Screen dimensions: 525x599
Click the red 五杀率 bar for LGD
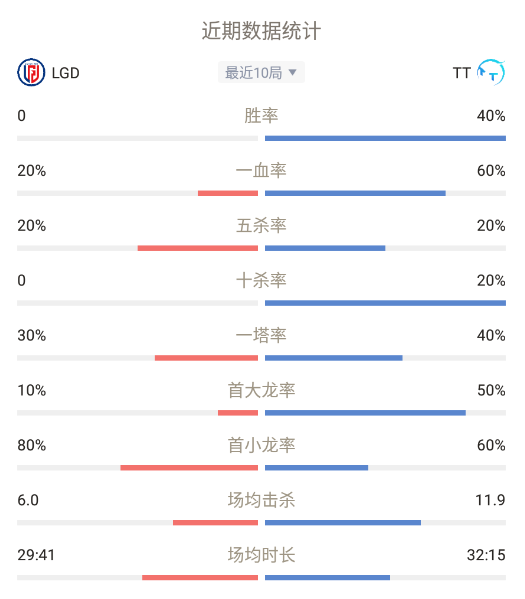pos(198,248)
